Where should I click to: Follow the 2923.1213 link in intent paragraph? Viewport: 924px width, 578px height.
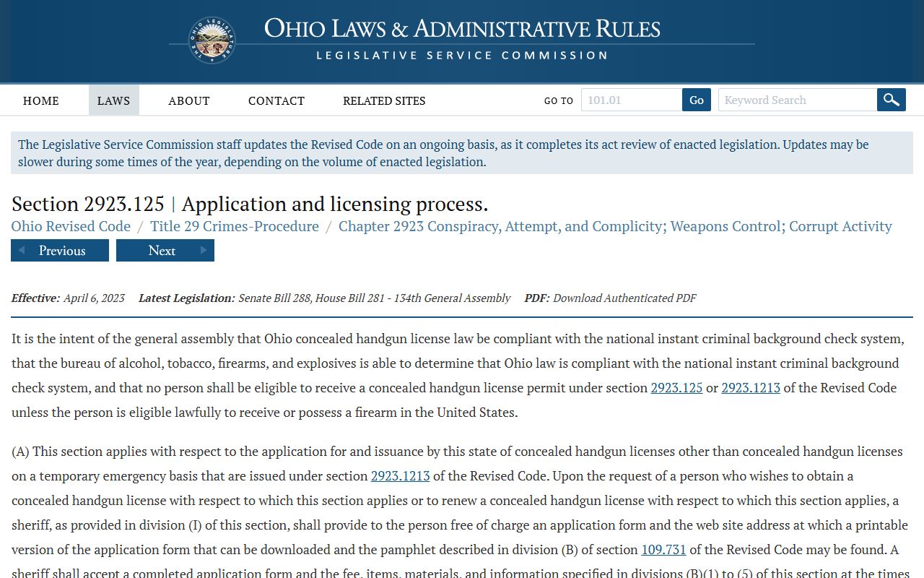click(x=751, y=388)
